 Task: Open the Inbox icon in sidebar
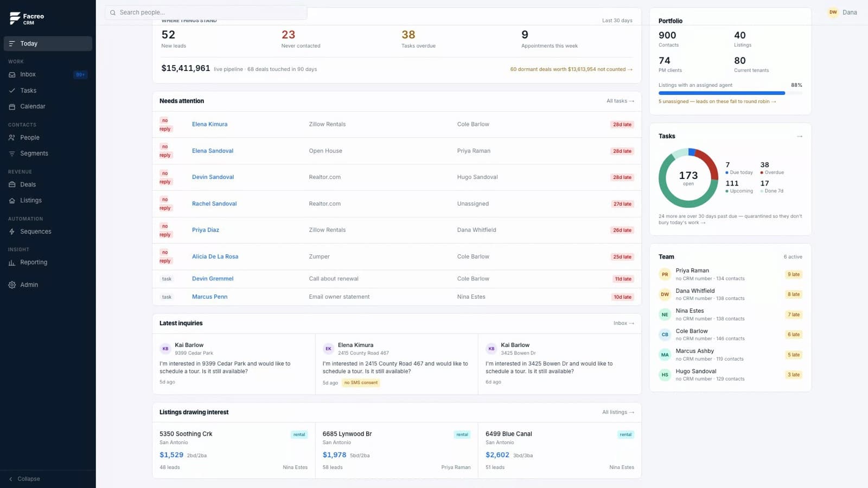coord(12,75)
